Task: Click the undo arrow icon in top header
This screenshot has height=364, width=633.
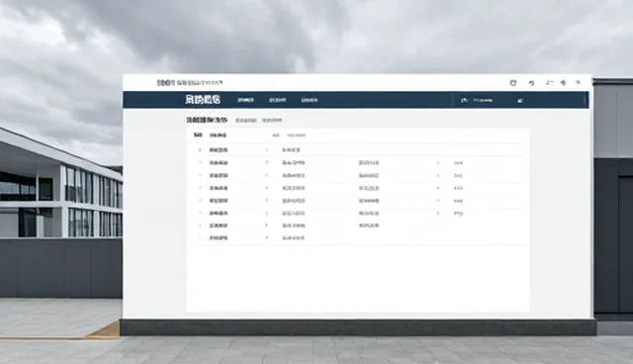Action: coord(532,83)
